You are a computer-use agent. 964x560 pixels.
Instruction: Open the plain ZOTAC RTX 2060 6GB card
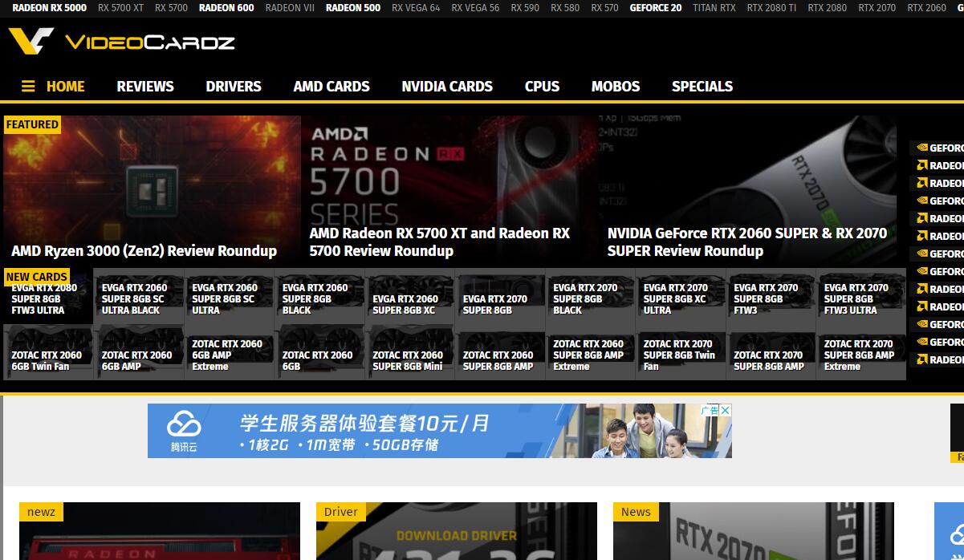point(319,352)
